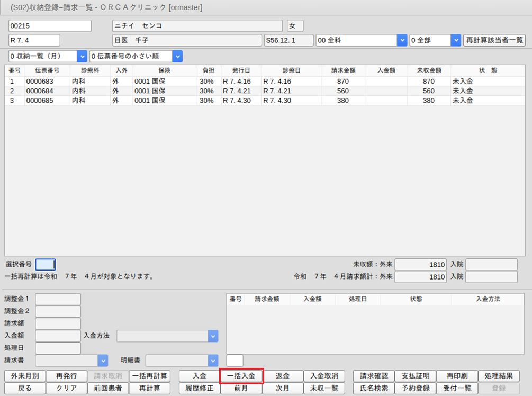This screenshot has width=532, height=396.
Task: Open the 未収一覧 list
Action: point(324,388)
